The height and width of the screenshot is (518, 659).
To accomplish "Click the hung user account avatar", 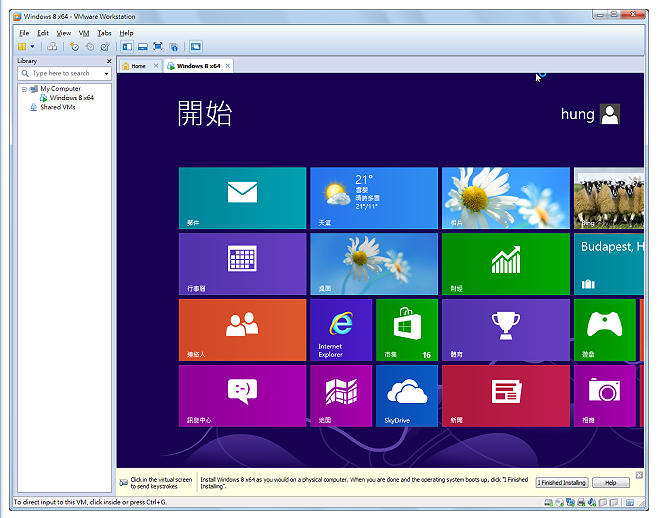I will point(610,114).
